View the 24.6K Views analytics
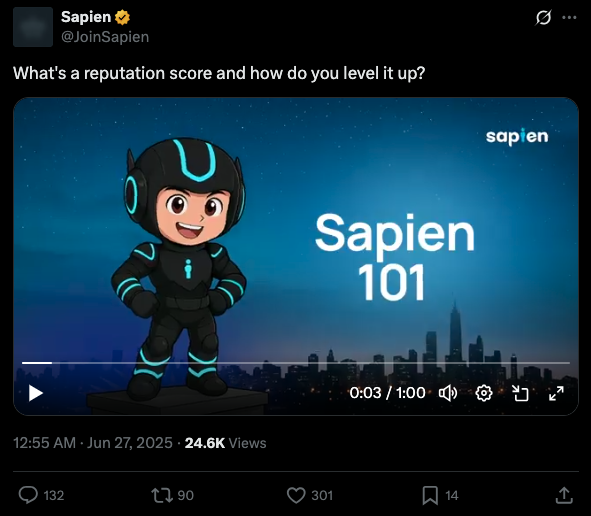Viewport: 591px width, 516px height. (x=225, y=443)
